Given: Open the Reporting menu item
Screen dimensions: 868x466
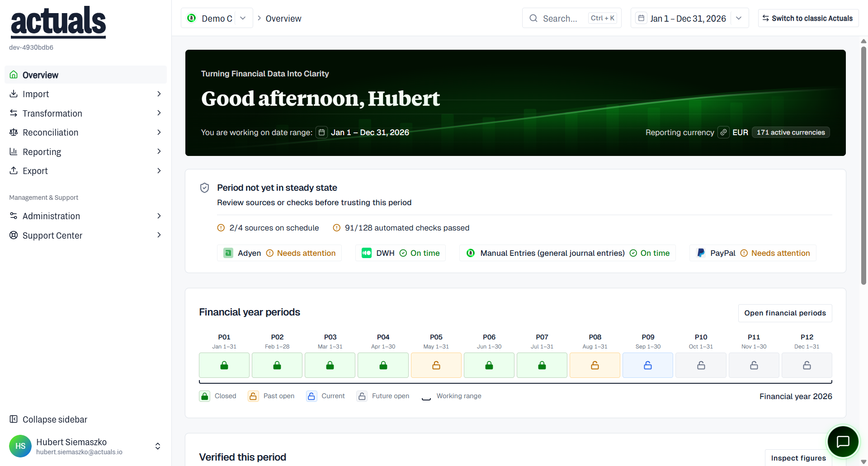Looking at the screenshot, I should [86, 152].
